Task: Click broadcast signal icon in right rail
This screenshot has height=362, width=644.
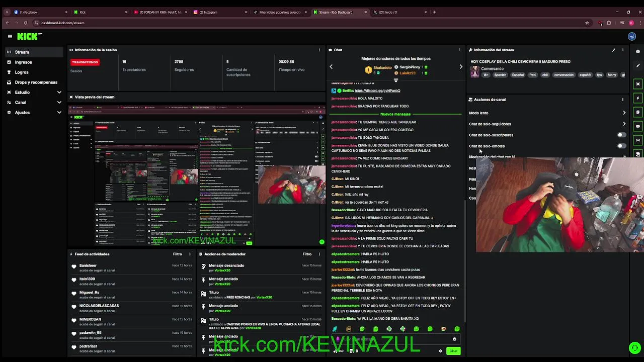Action: (x=638, y=140)
